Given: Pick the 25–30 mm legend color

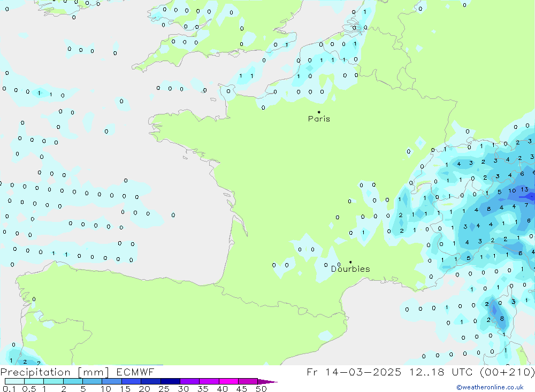Looking at the screenshot, I should click(x=170, y=381).
